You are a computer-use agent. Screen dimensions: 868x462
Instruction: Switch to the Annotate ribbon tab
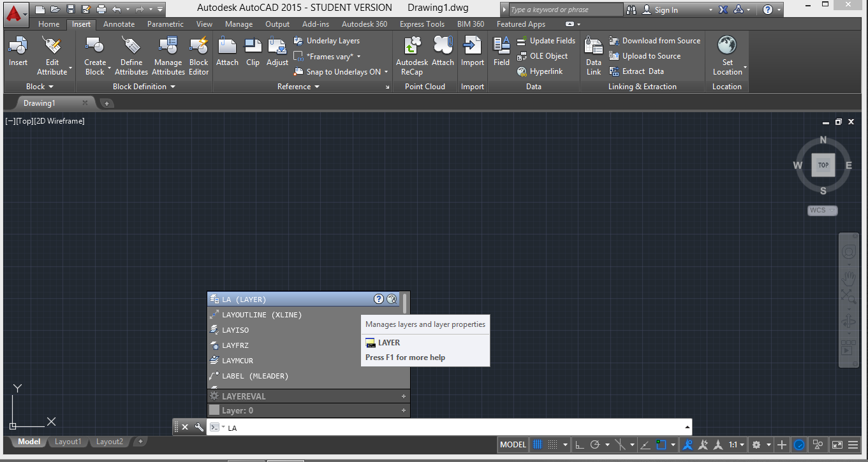point(119,24)
